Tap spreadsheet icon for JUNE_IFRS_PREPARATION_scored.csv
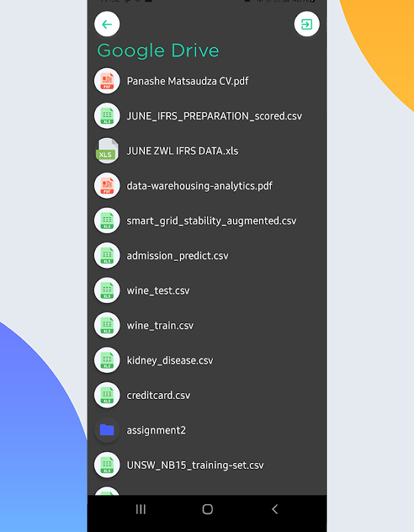The image size is (414, 532). [107, 116]
